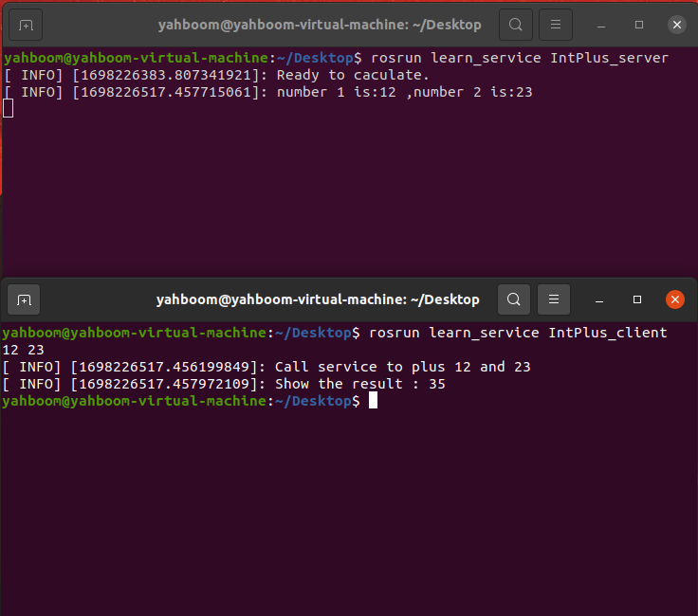The width and height of the screenshot is (698, 616).
Task: Open new tab in client terminal window
Action: [24, 299]
